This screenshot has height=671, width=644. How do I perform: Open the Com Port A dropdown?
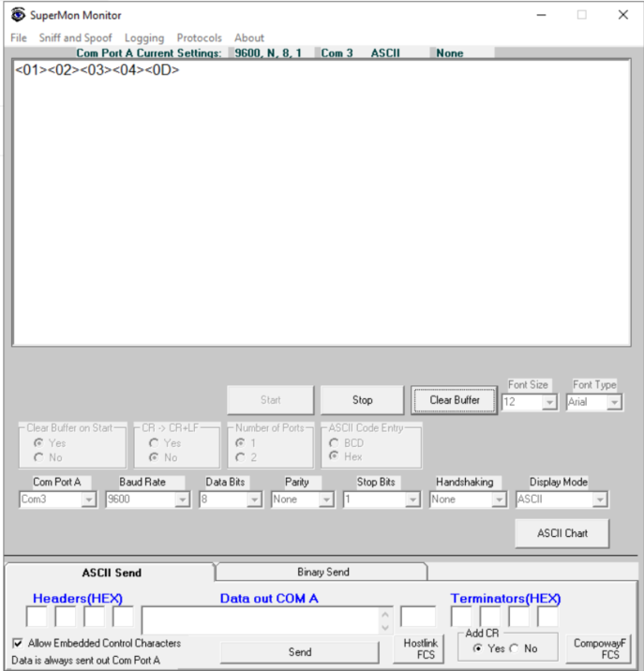tap(89, 500)
